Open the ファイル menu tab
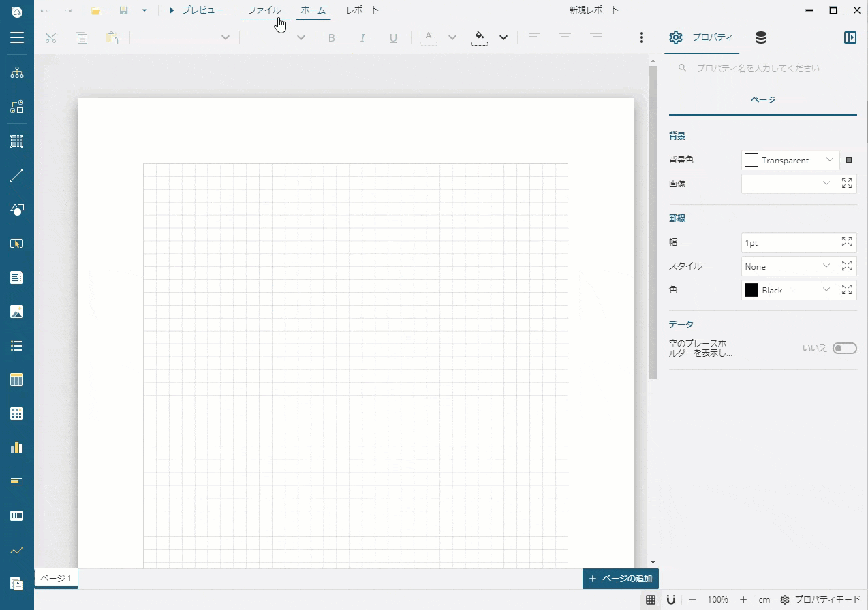This screenshot has width=868, height=610. (x=264, y=10)
